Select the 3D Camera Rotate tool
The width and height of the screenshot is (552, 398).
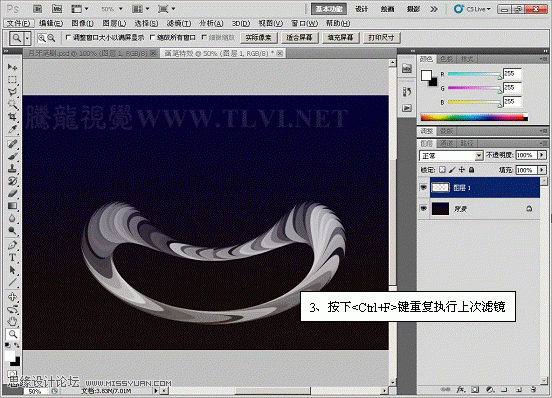[12, 309]
